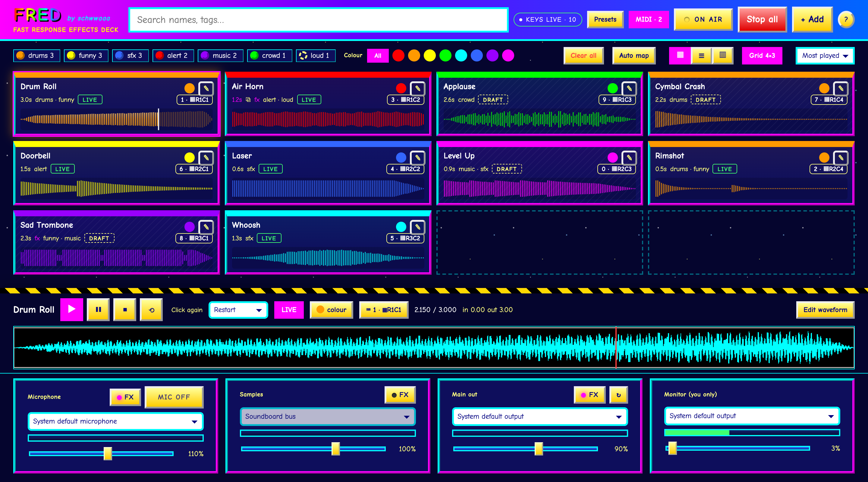Toggle loop with the circular arrow button
The image size is (868, 482).
click(x=151, y=309)
